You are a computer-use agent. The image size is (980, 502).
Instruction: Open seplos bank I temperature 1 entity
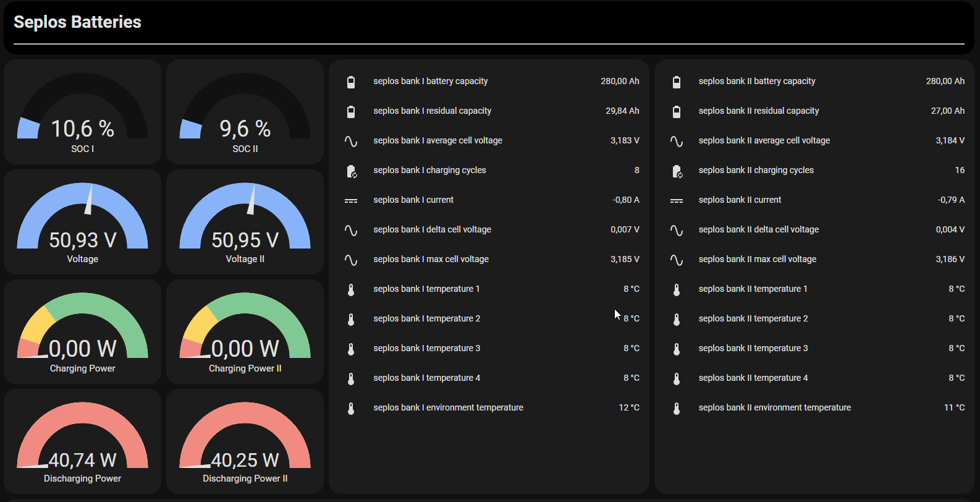(489, 289)
